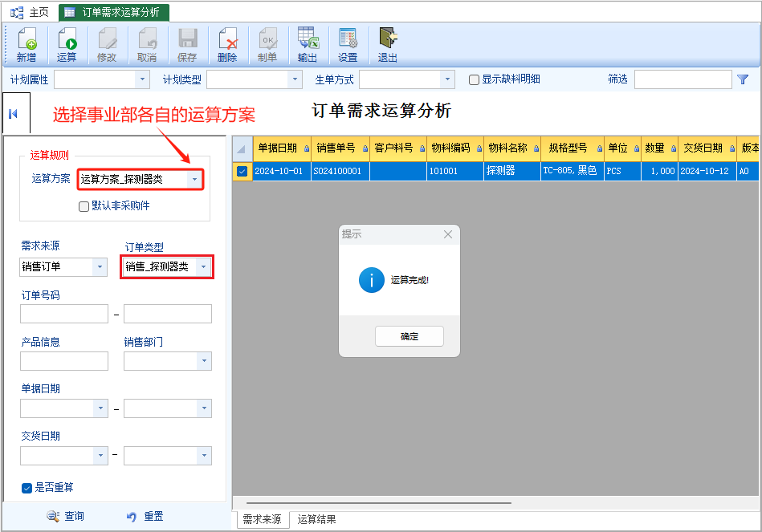Switch to 运算结果 bottom tab
Image resolution: width=762 pixels, height=532 pixels.
316,519
